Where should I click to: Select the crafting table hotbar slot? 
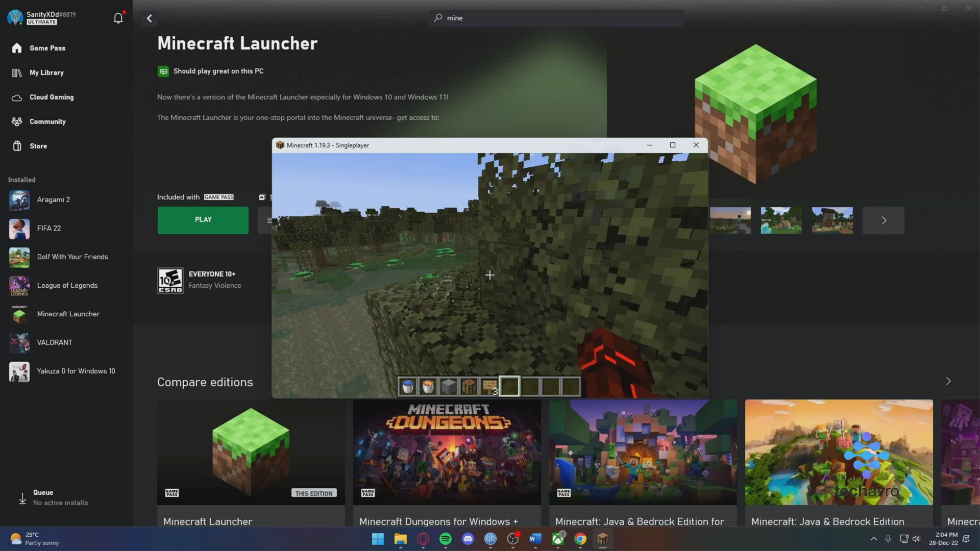tap(469, 387)
